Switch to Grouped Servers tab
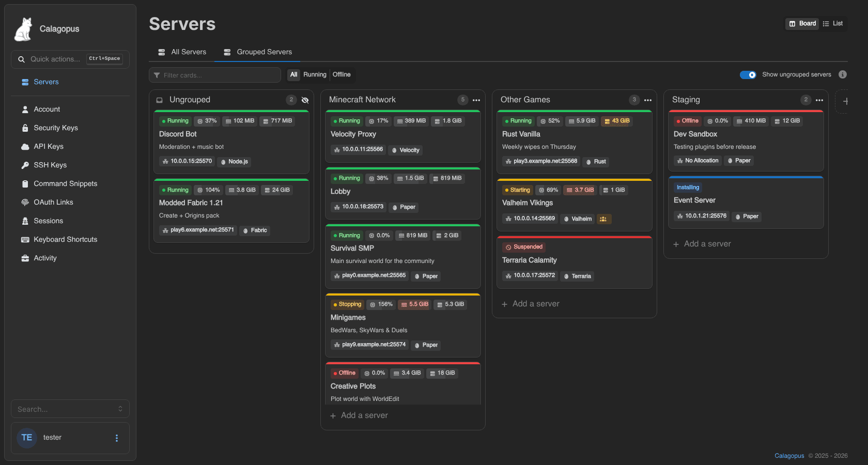868x465 pixels. [258, 52]
